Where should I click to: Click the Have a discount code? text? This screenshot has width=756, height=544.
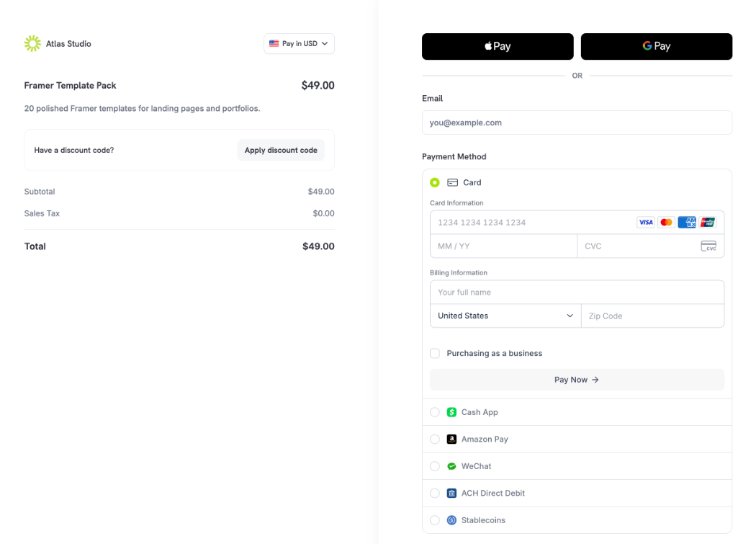click(73, 150)
